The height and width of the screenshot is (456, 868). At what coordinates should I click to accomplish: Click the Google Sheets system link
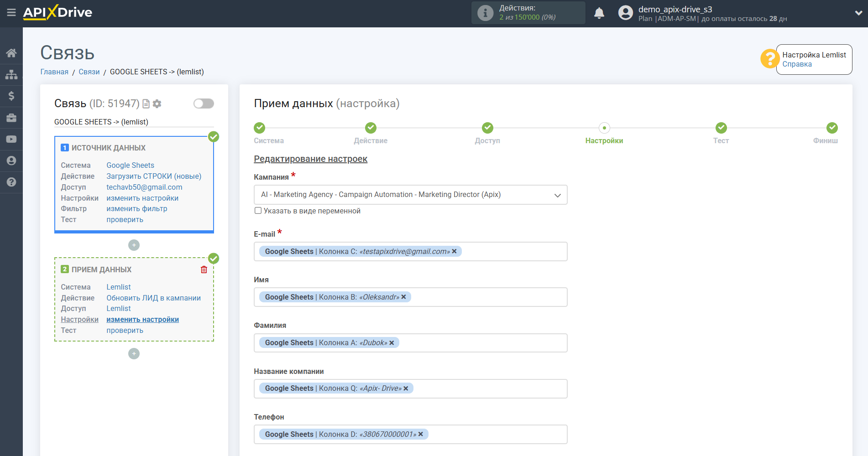coord(130,165)
